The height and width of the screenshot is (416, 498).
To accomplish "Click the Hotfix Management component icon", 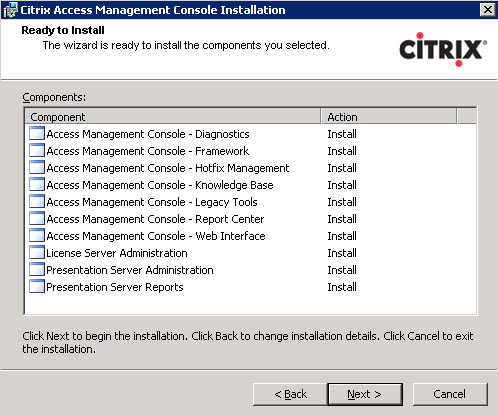I will [37, 168].
